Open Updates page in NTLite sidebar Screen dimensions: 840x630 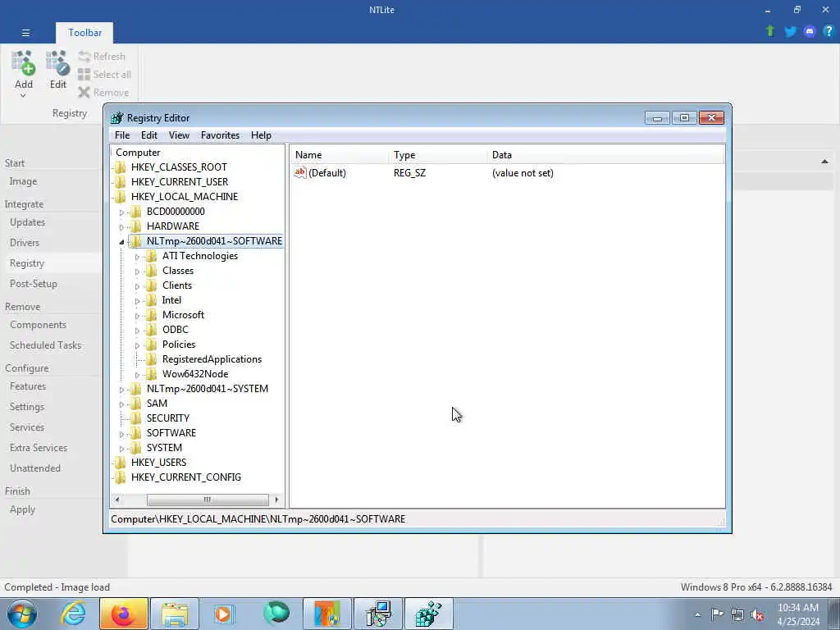coord(27,222)
